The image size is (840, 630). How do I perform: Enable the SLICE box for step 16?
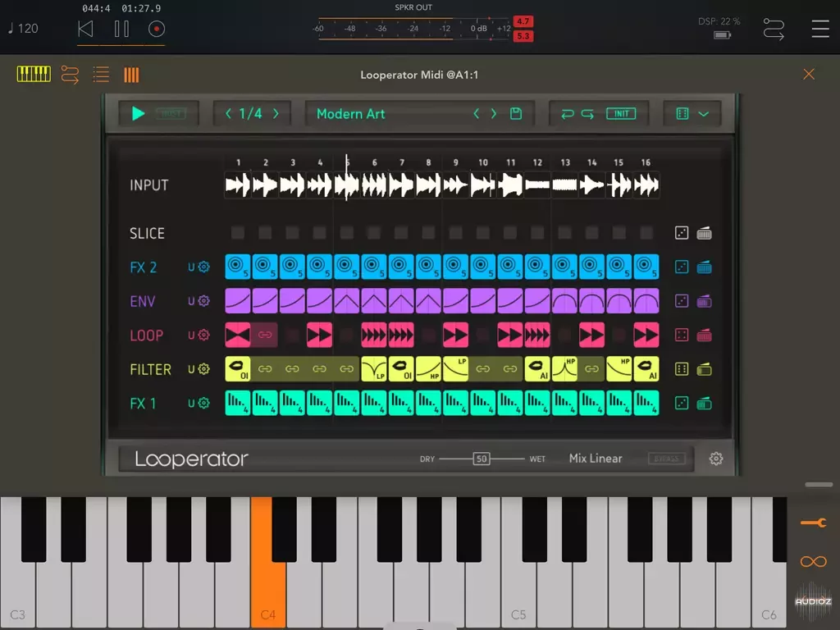646,232
